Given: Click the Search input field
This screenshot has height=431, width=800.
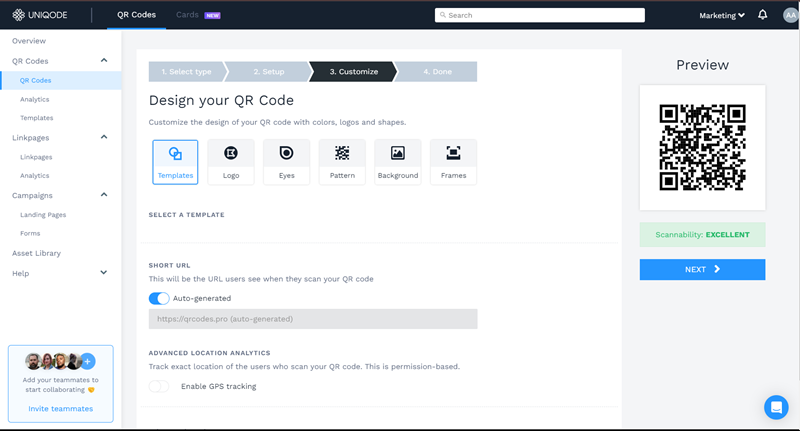Looking at the screenshot, I should pyautogui.click(x=540, y=15).
